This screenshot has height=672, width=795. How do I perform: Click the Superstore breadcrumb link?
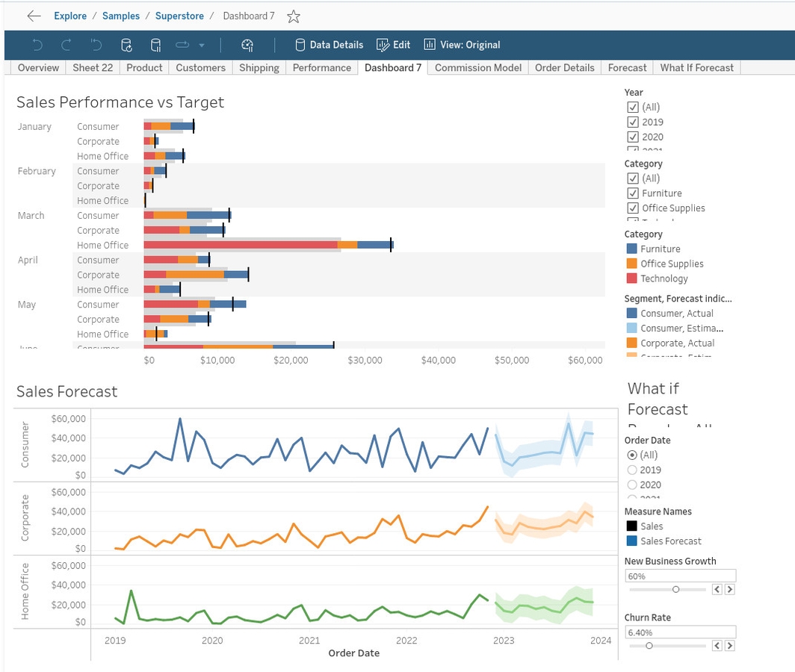point(179,16)
